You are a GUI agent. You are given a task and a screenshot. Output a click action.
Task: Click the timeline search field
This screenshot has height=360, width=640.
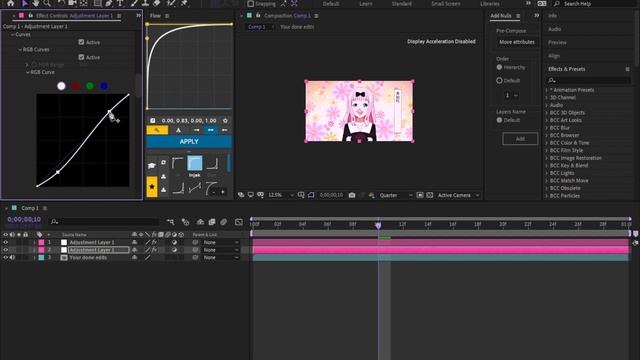(x=104, y=222)
